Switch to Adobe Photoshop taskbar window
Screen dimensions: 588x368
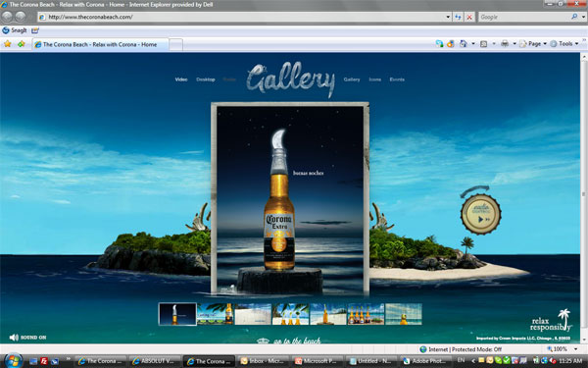point(426,361)
